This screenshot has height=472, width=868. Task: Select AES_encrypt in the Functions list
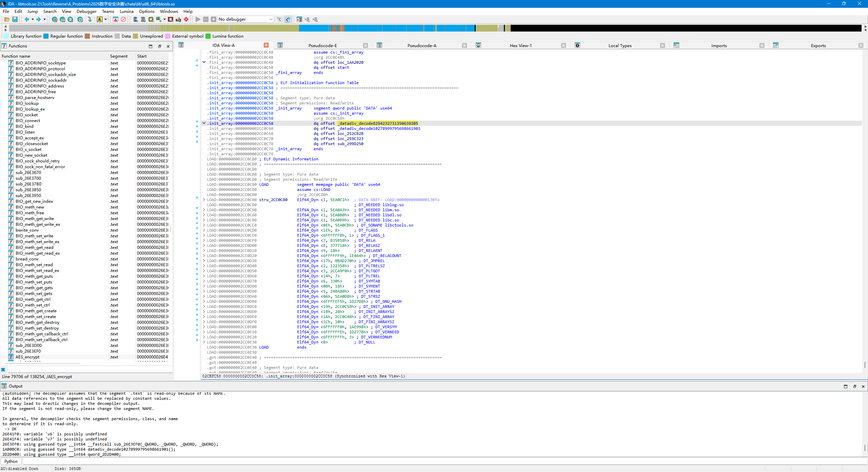27,357
